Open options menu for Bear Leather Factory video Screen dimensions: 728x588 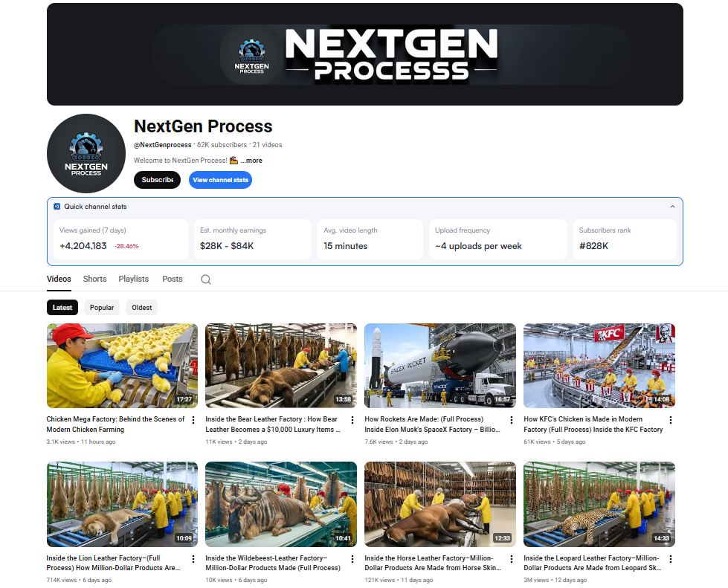tap(352, 420)
